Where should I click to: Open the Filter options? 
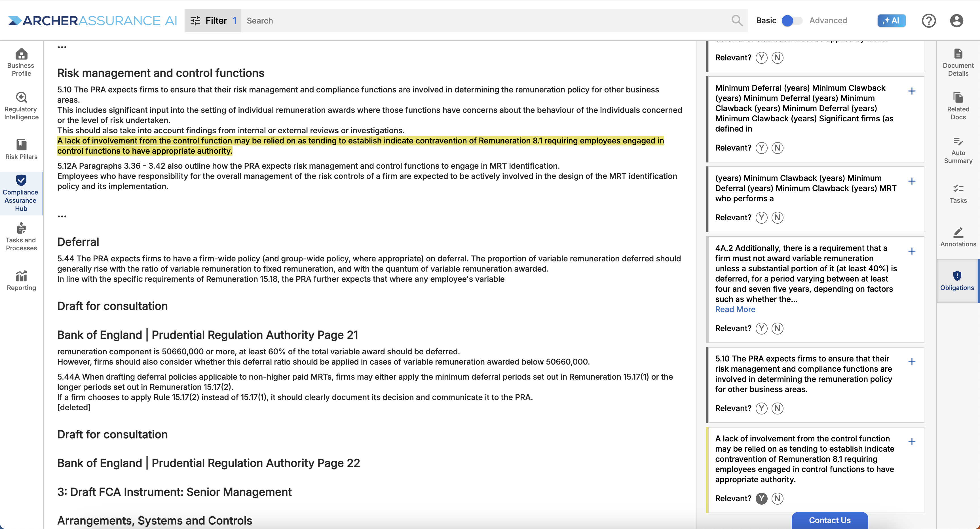(213, 20)
